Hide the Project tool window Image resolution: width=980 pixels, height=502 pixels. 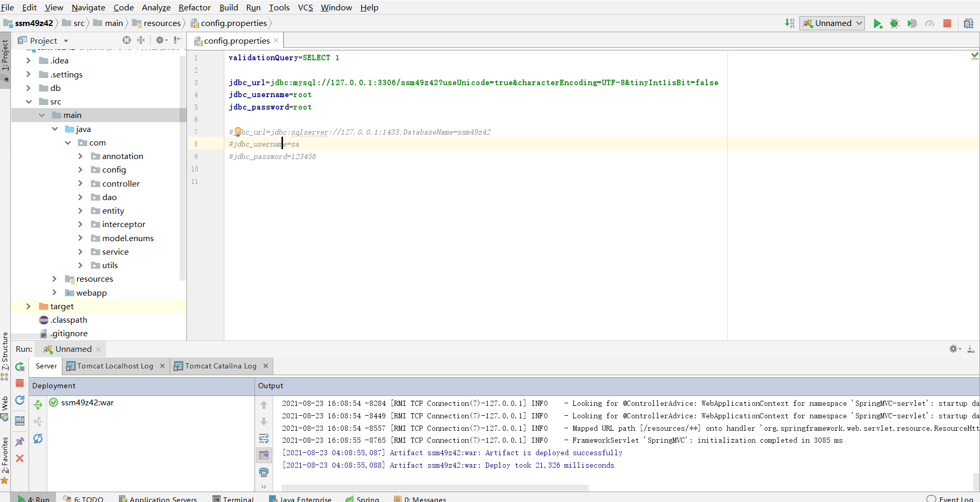click(178, 40)
